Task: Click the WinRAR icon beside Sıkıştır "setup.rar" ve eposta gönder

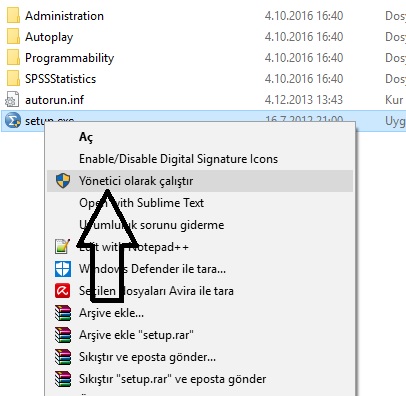Action: point(63,379)
